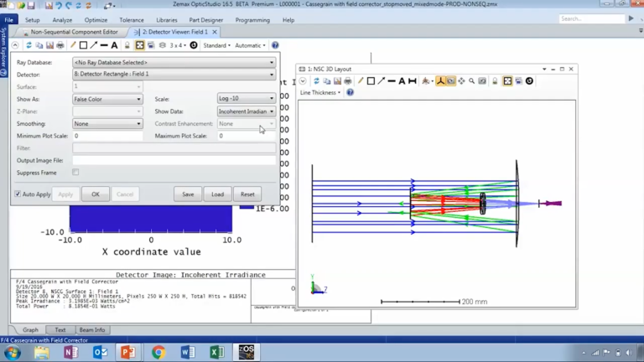Click the Output Image File field
Viewport: 644px width, 362px height.
tap(174, 160)
